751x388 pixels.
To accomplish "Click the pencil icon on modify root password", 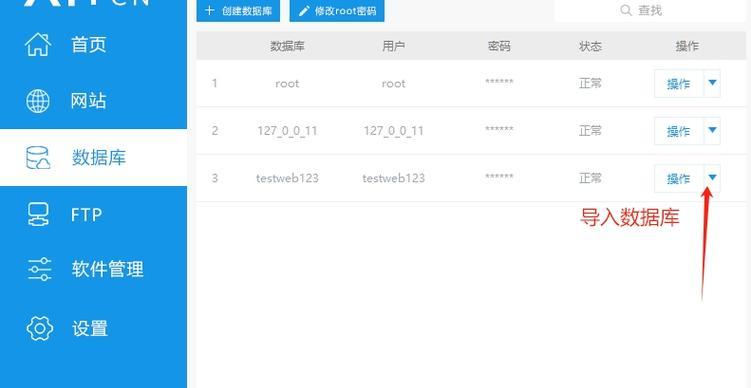I will point(304,11).
